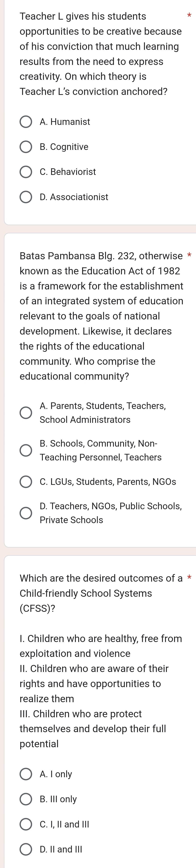Viewport: 196px width, 868px height.
Task: Click statement II about children's rights
Action: (x=94, y=684)
